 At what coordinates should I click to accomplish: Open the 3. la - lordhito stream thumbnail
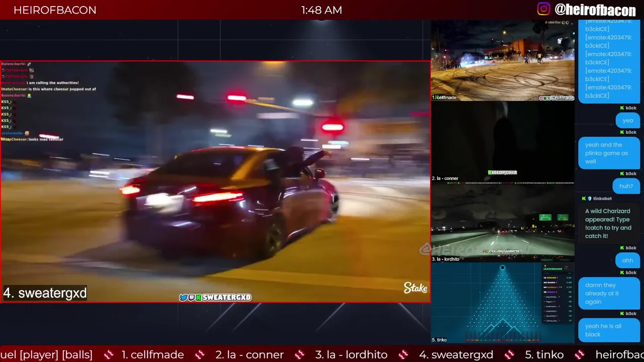pos(502,222)
